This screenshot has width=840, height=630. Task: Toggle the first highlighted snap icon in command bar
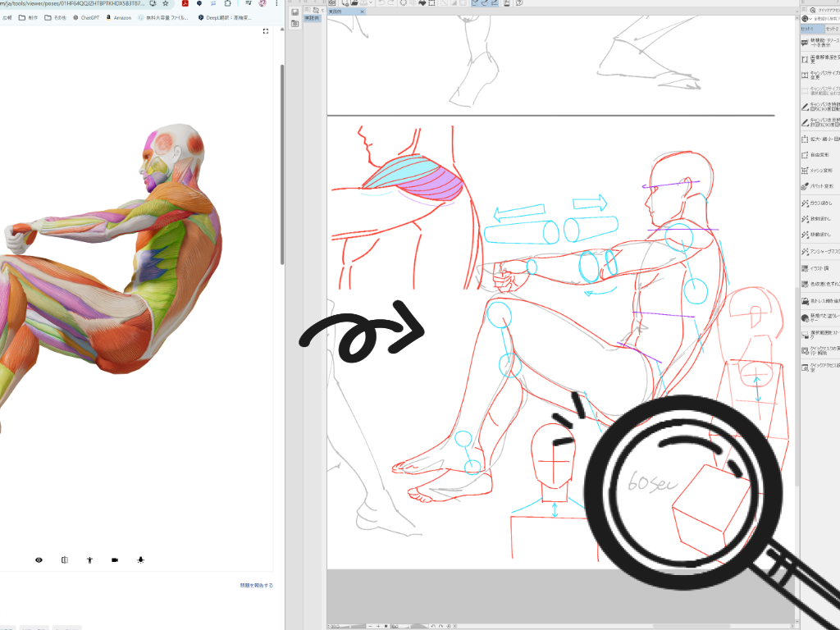(x=475, y=2)
